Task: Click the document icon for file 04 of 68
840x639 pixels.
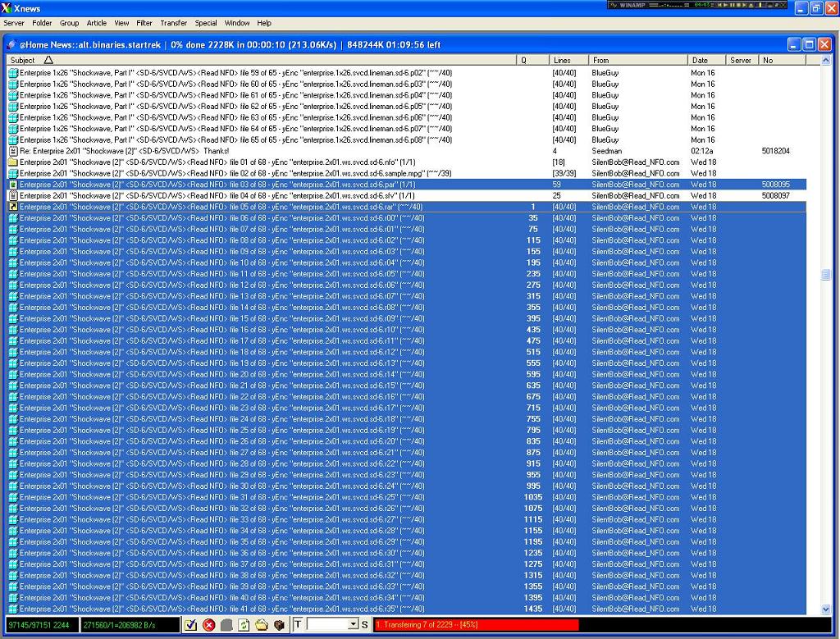Action: 13,195
